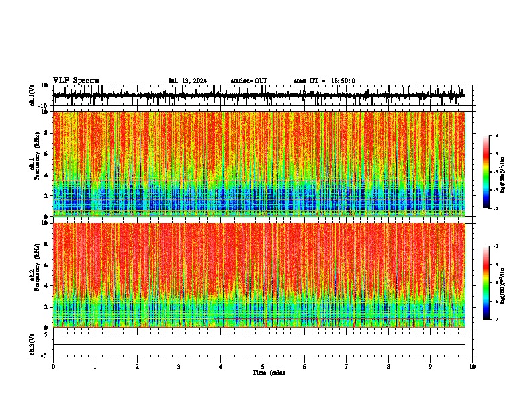Click the date "Jul 13, 2024" in header
532x411 pixels.
[x=187, y=81]
